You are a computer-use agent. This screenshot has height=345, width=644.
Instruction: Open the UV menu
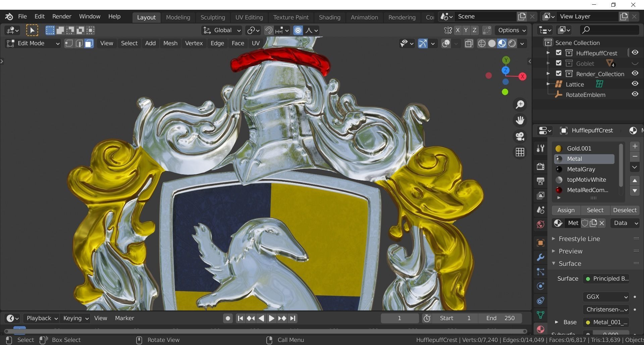pos(256,43)
